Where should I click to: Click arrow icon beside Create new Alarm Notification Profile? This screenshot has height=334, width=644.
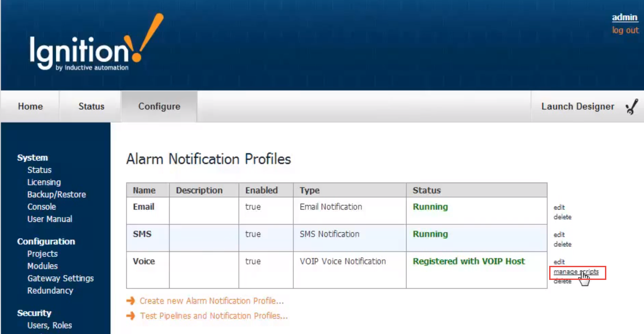click(131, 301)
